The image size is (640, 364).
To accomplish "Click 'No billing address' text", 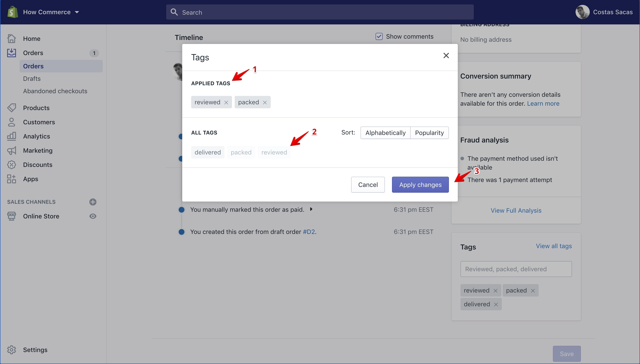I will click(x=486, y=40).
